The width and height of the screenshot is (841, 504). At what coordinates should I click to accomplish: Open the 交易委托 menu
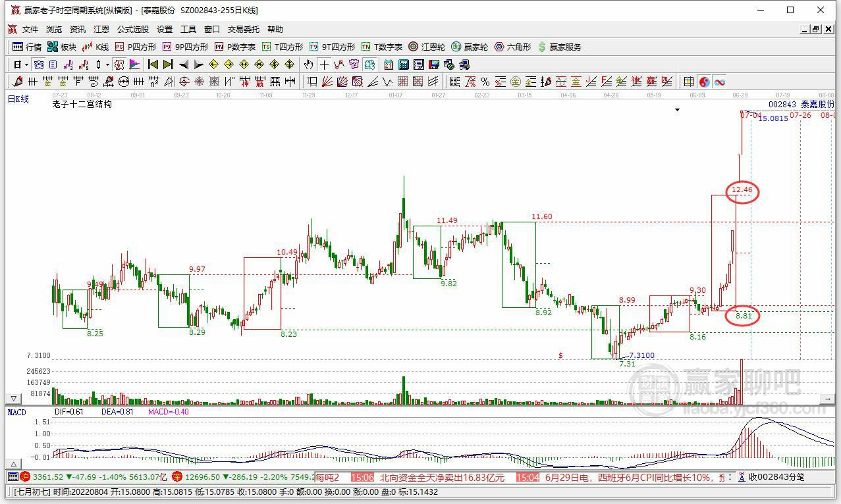[x=244, y=30]
